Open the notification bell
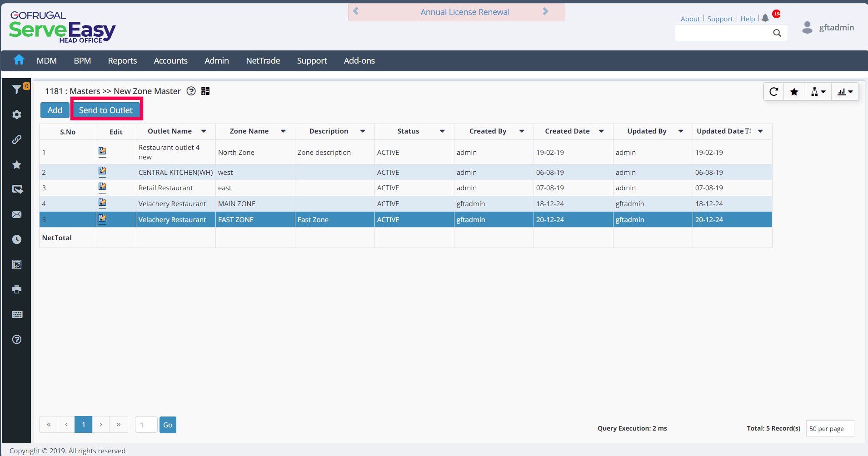 point(765,18)
